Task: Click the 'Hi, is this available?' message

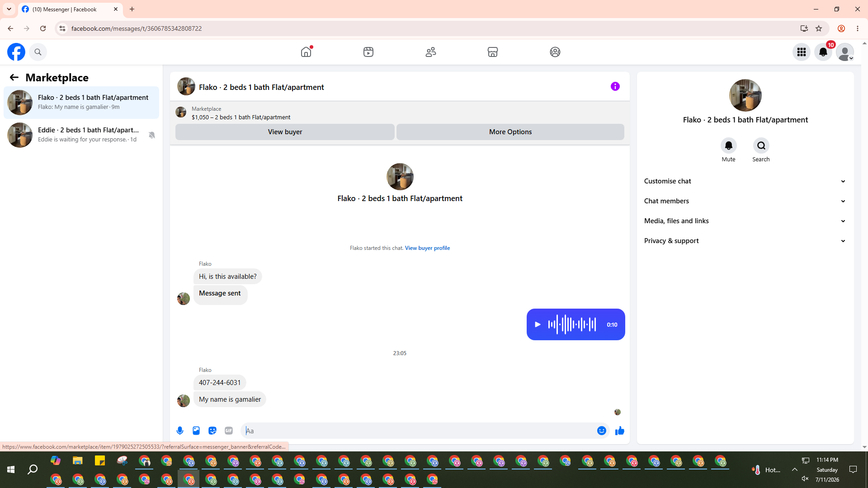Action: [x=227, y=277]
